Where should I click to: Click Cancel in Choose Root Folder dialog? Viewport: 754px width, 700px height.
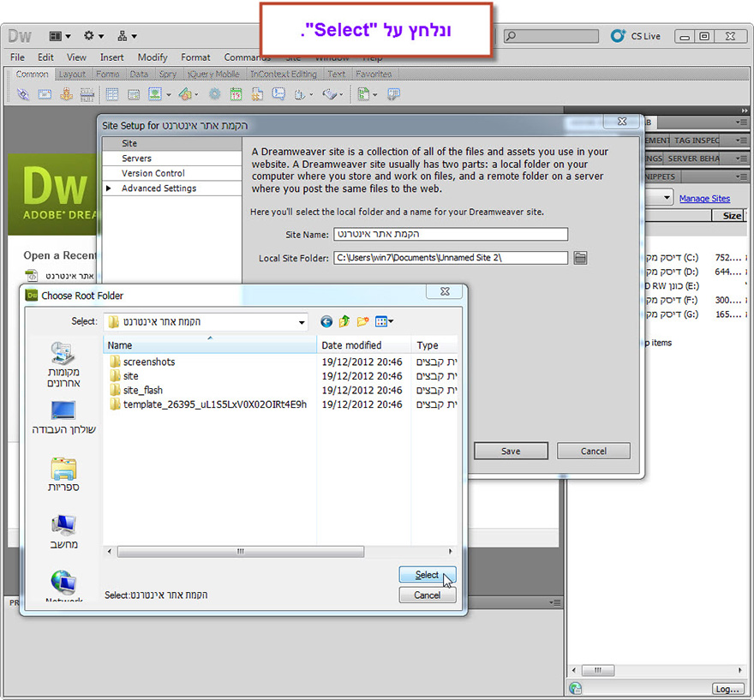427,595
